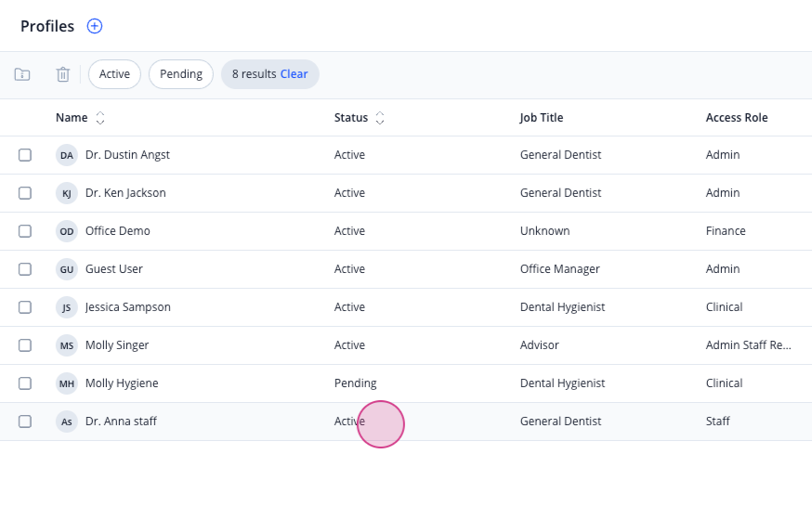This screenshot has width=812, height=532.
Task: Click the JS avatar for Jessica Sampson
Action: pyautogui.click(x=67, y=307)
